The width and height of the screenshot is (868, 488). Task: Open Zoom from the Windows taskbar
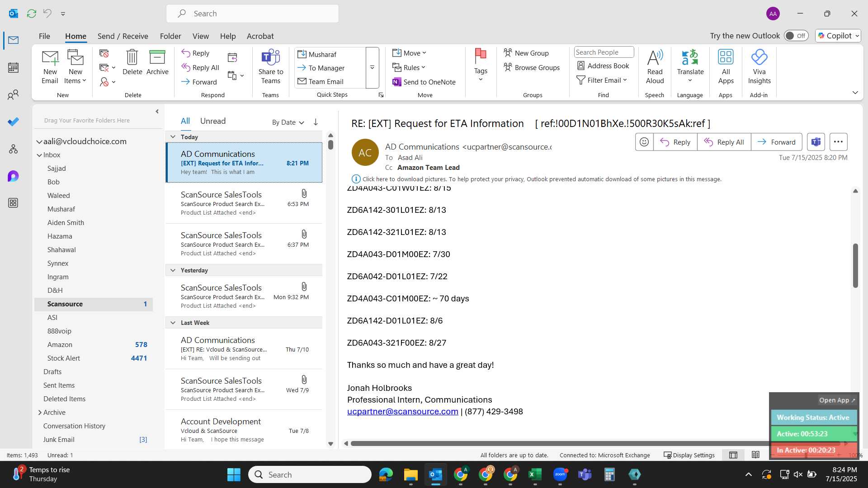560,474
